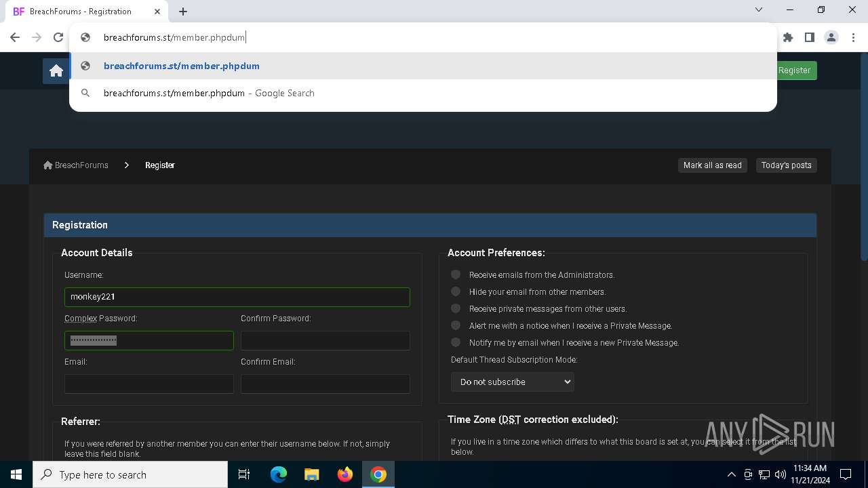Focus the Confirm Email input field

325,384
